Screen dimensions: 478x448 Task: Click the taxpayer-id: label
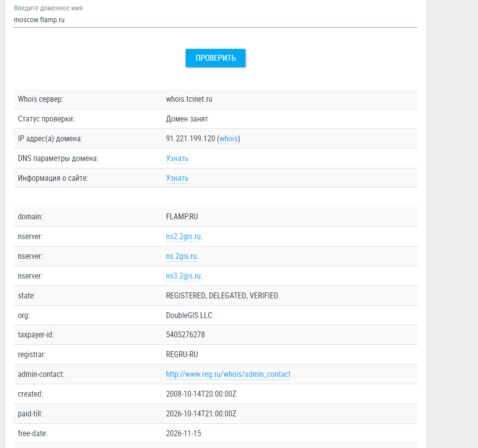point(36,334)
